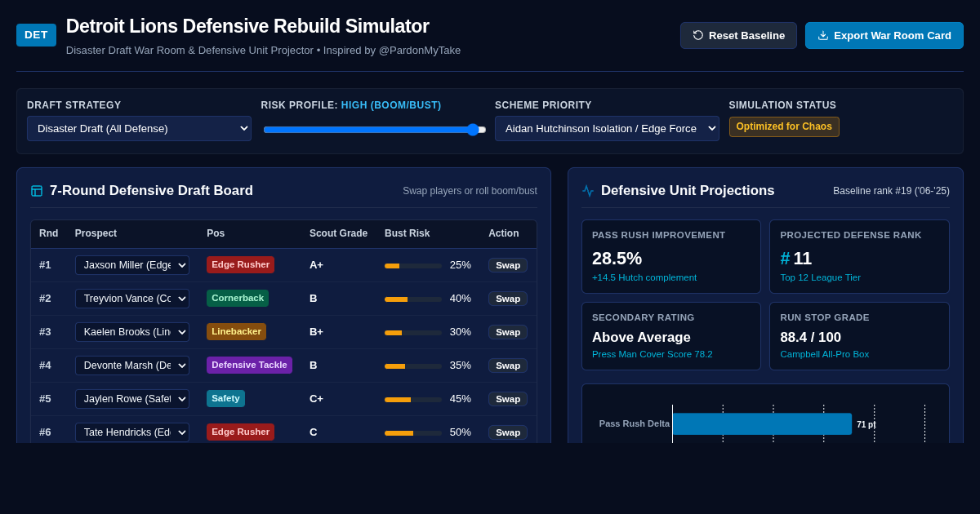980x514 pixels.
Task: Click the round 1 Edge Rusher position tag
Action: [x=240, y=264]
